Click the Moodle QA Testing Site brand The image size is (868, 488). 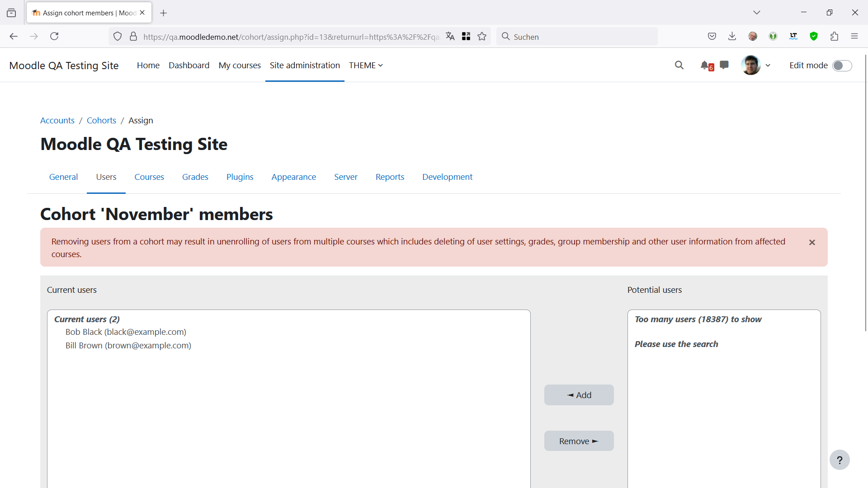[x=64, y=66]
